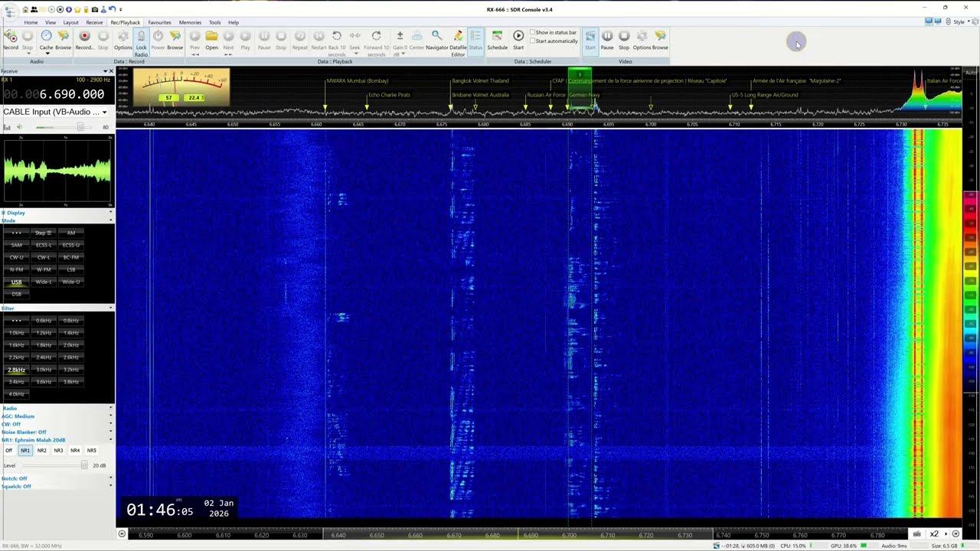
Task: Turn noise reduction Off
Action: 9,451
